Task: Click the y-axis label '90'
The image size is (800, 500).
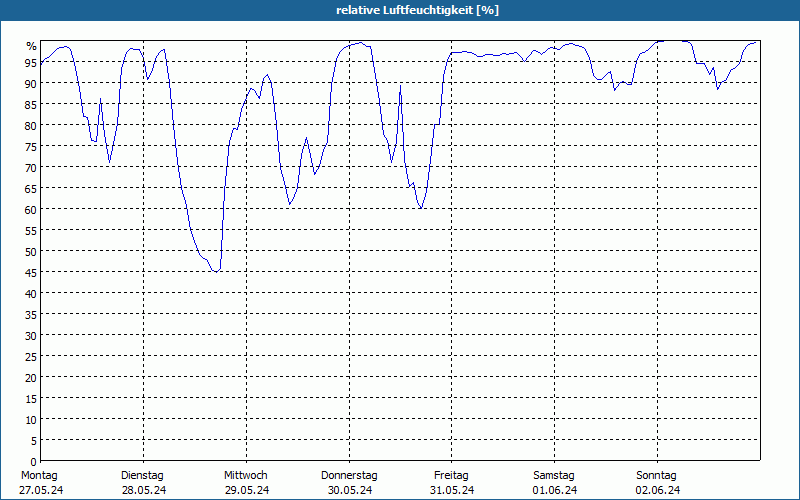Action: pyautogui.click(x=31, y=83)
